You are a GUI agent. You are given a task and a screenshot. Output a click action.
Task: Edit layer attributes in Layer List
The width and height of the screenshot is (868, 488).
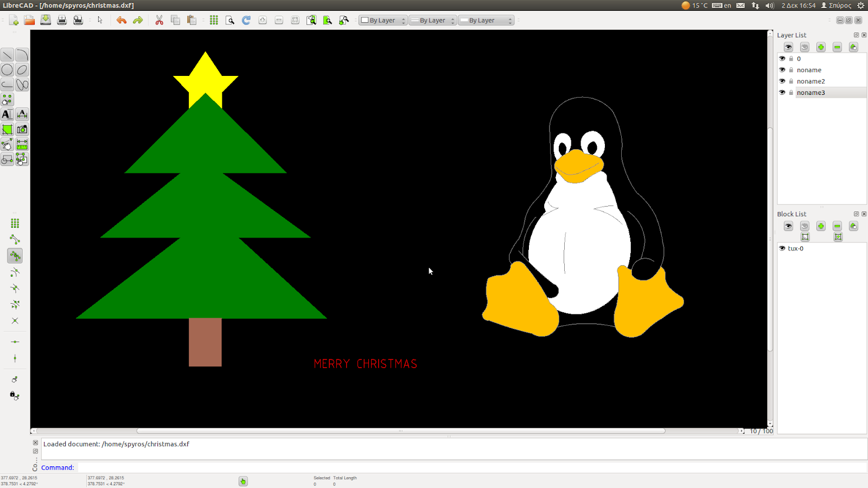pyautogui.click(x=853, y=47)
